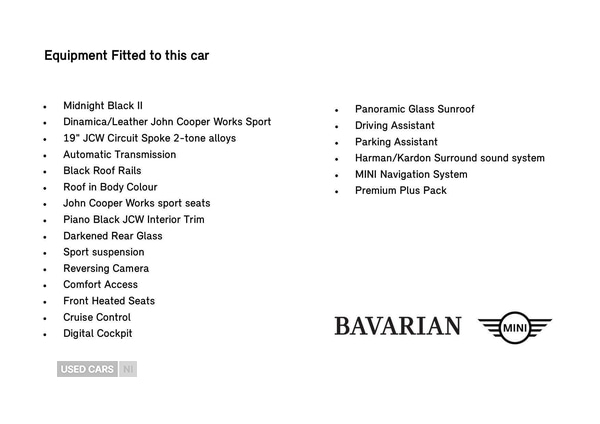Click the MINI winged logo
The width and height of the screenshot is (600, 424).
click(x=514, y=326)
